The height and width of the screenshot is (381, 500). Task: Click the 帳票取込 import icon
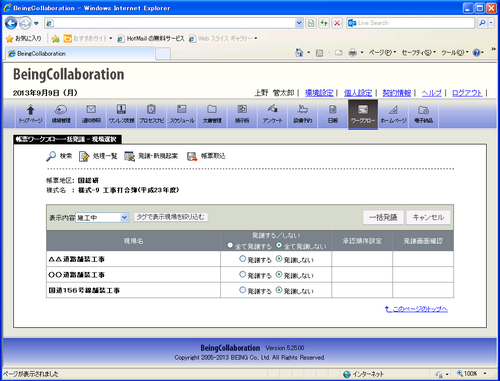coord(192,156)
